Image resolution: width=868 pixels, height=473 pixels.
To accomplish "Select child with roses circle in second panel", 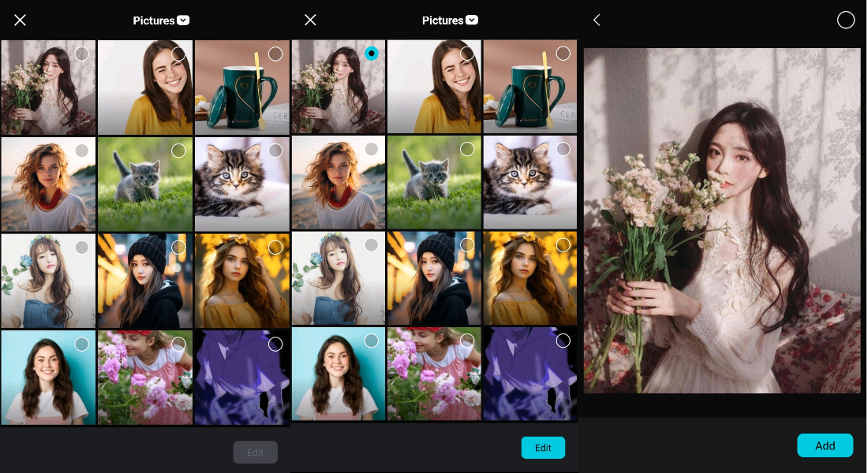I will click(467, 341).
